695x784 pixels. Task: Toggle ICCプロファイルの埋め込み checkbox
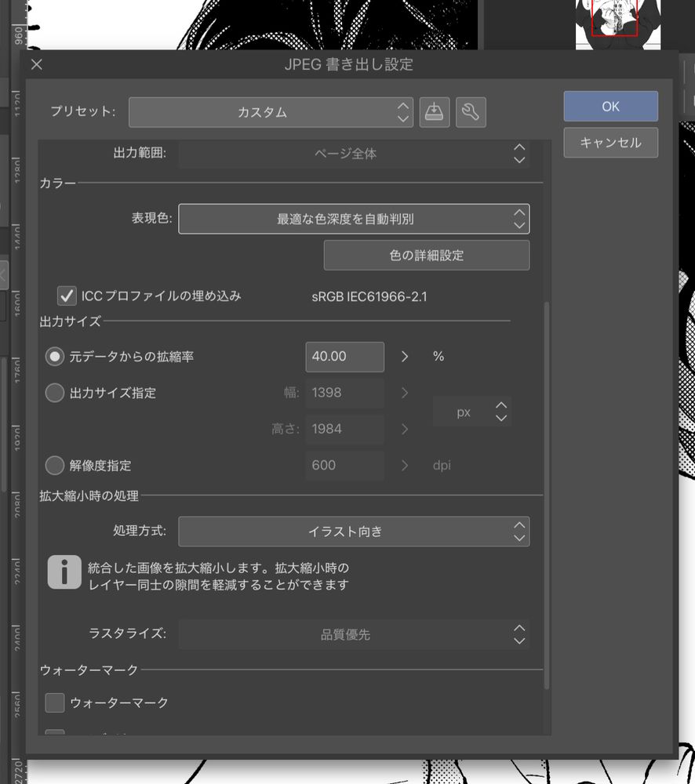click(67, 296)
